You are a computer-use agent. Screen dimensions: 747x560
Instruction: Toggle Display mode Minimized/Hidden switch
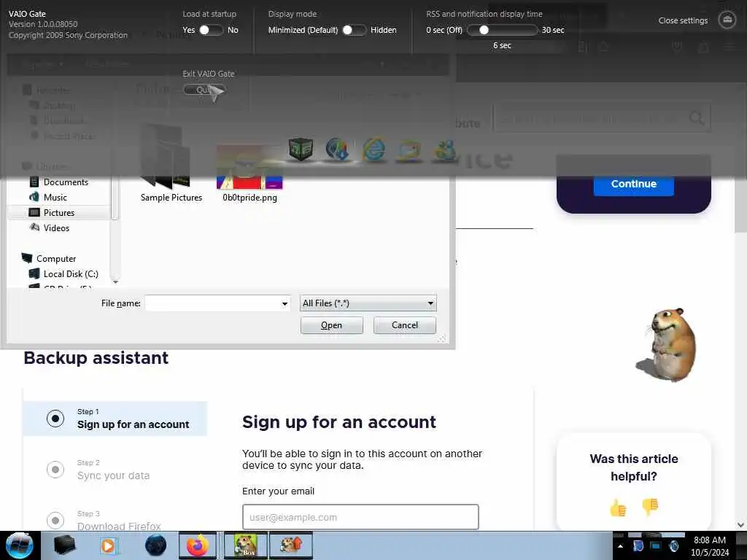click(x=354, y=30)
